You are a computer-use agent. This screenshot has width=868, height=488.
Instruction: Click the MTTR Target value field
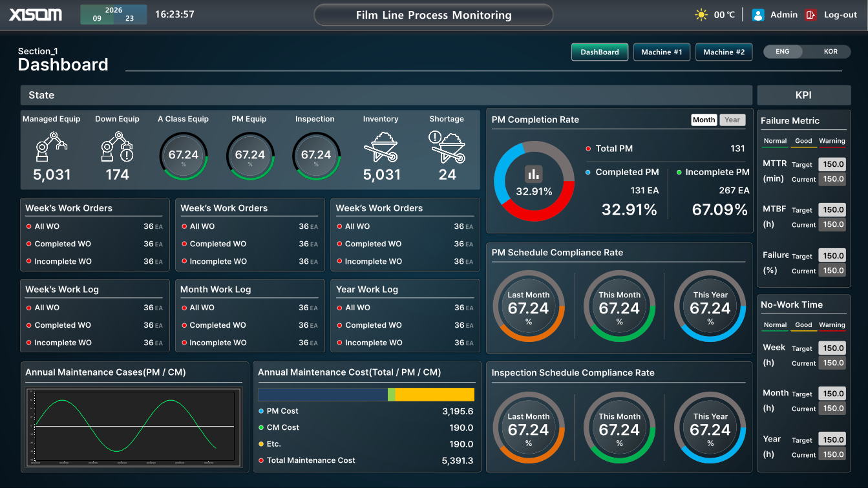pos(832,164)
